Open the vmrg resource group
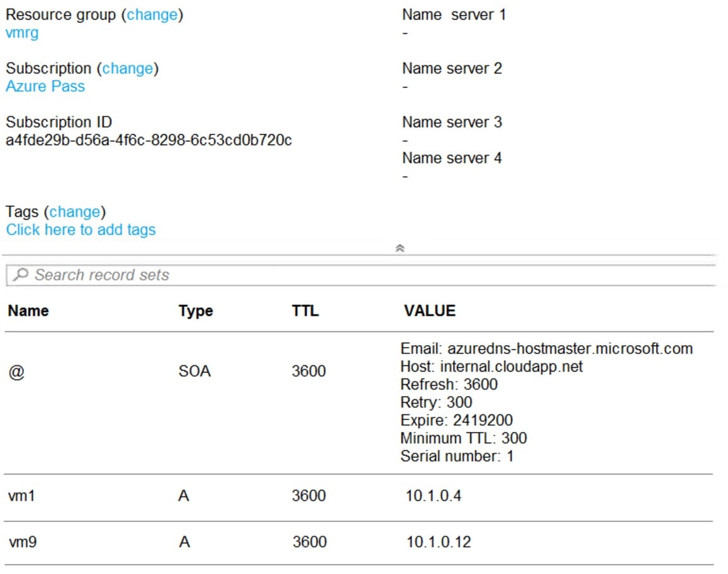728x574 pixels. 22,32
